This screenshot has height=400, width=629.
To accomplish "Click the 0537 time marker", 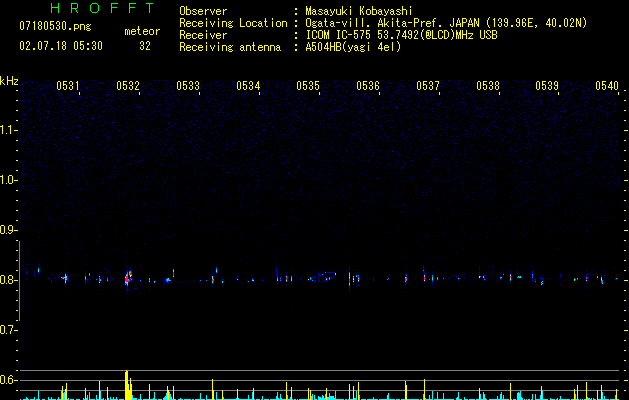I will pyautogui.click(x=428, y=86).
